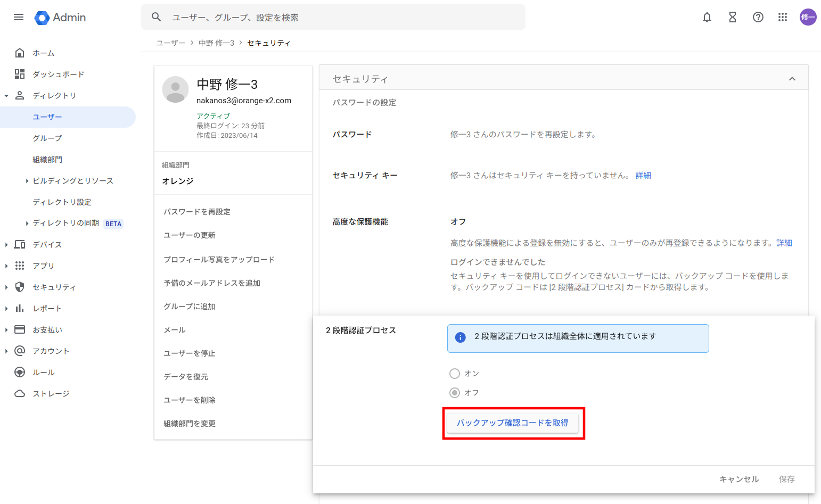Expand the デバイス sidebar section
821x504 pixels.
coord(6,245)
